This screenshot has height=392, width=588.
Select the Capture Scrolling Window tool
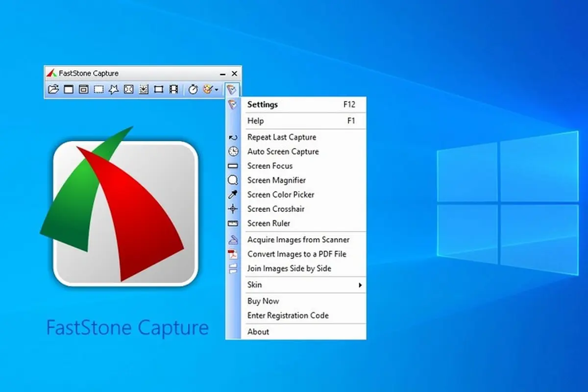[144, 89]
